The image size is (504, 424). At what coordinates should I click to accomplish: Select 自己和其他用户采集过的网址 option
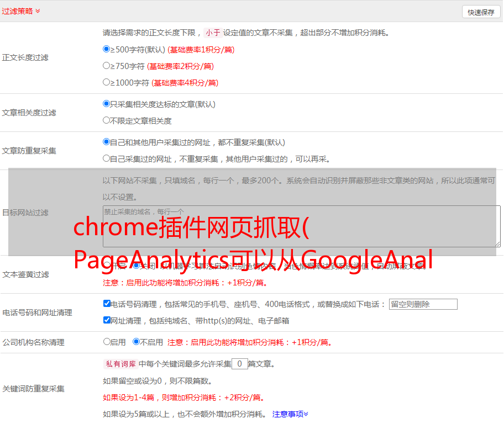click(x=106, y=142)
